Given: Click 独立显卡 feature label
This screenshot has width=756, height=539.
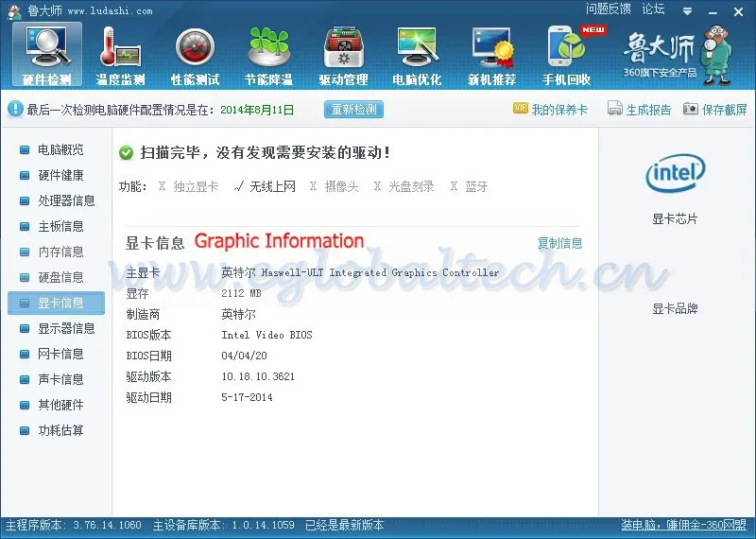Looking at the screenshot, I should (x=196, y=186).
